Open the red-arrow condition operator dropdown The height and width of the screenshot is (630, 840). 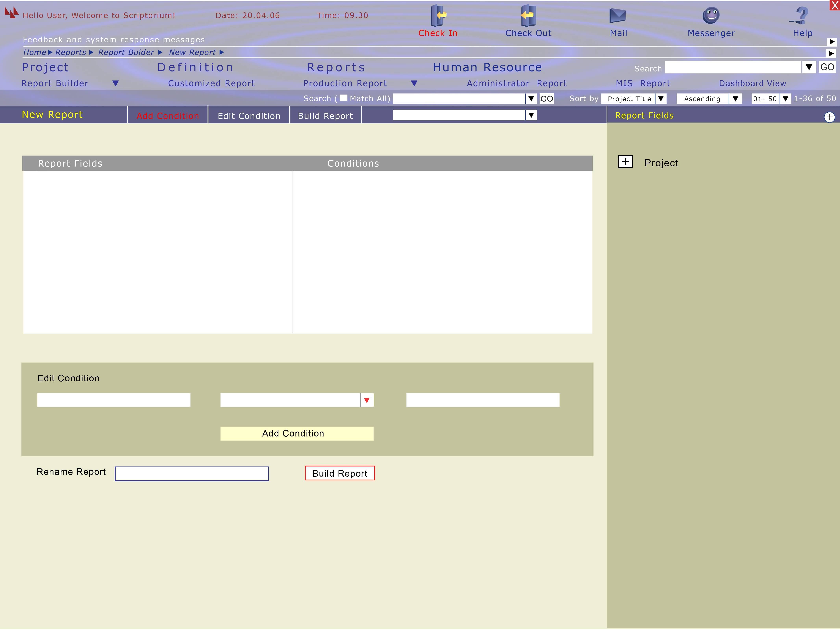click(x=367, y=400)
